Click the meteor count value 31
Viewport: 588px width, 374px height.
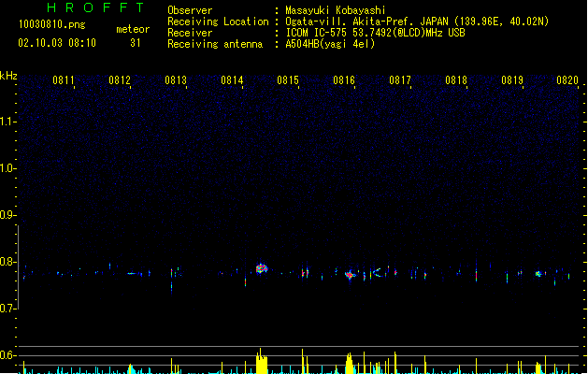(136, 43)
